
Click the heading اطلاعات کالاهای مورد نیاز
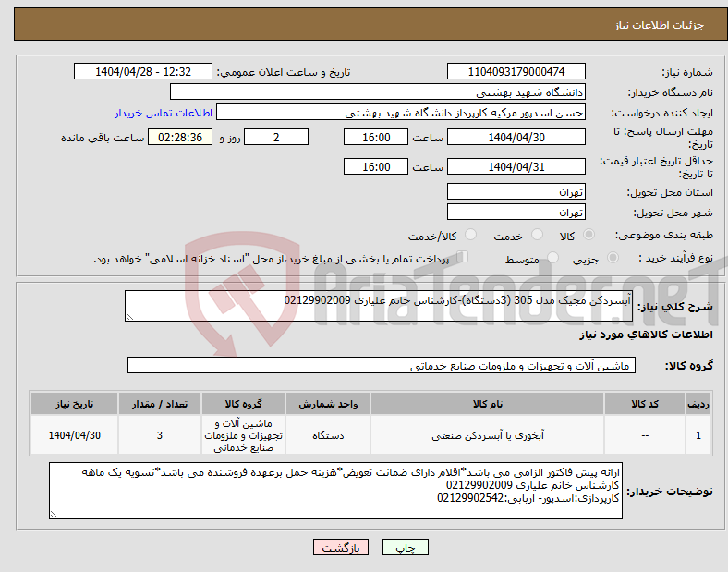646,335
